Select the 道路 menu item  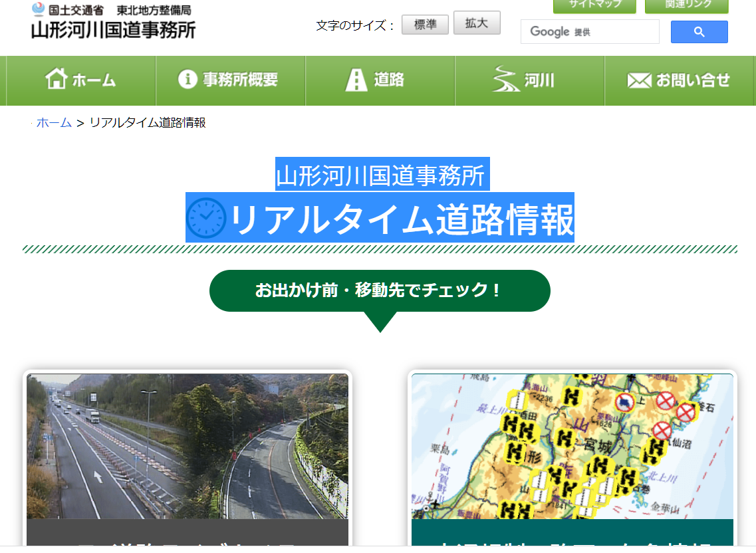380,80
